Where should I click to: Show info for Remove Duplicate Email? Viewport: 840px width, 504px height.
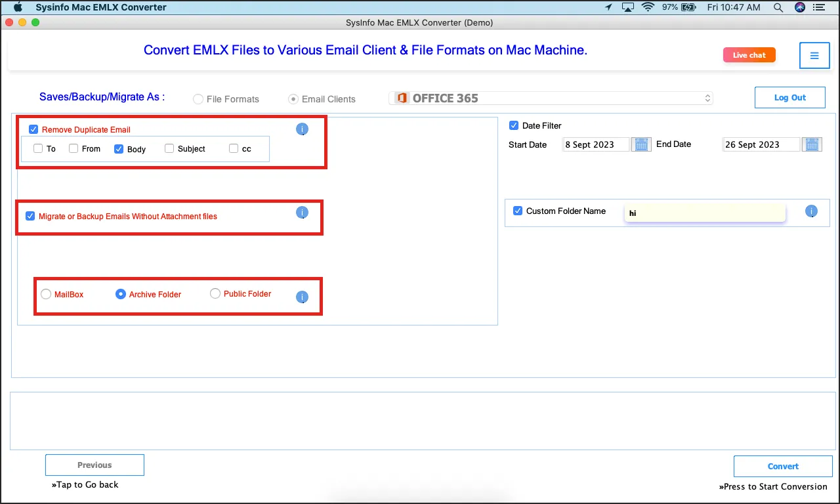point(302,129)
